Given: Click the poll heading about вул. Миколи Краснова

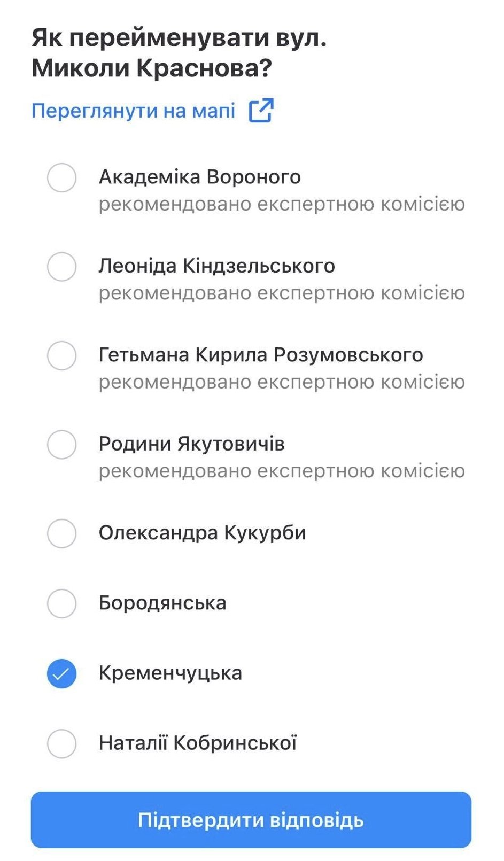Looking at the screenshot, I should 179,53.
